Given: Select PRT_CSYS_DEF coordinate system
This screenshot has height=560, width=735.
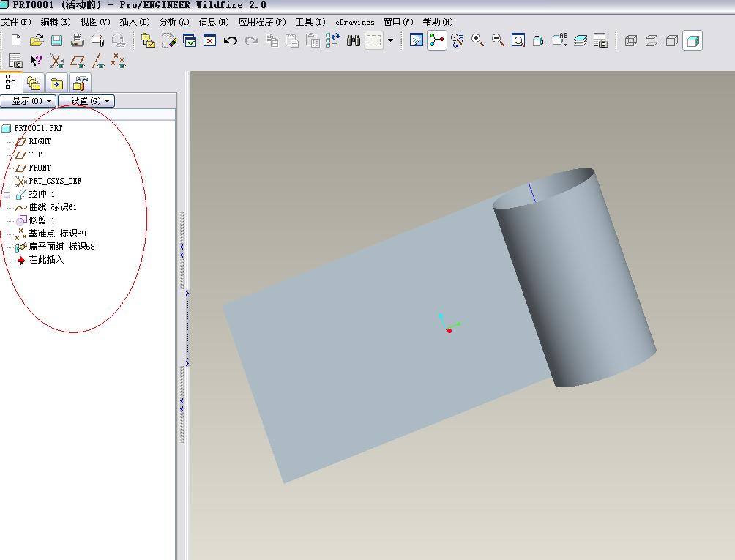Looking at the screenshot, I should tap(55, 180).
